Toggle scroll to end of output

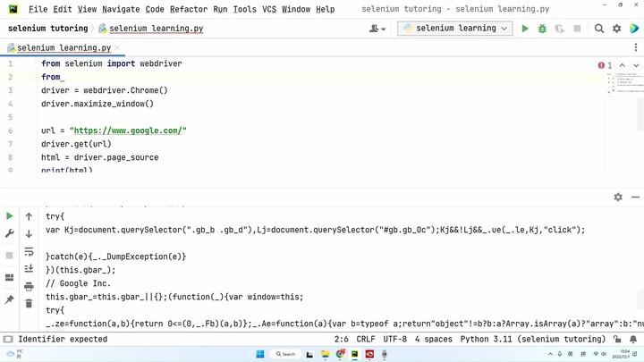29,268
